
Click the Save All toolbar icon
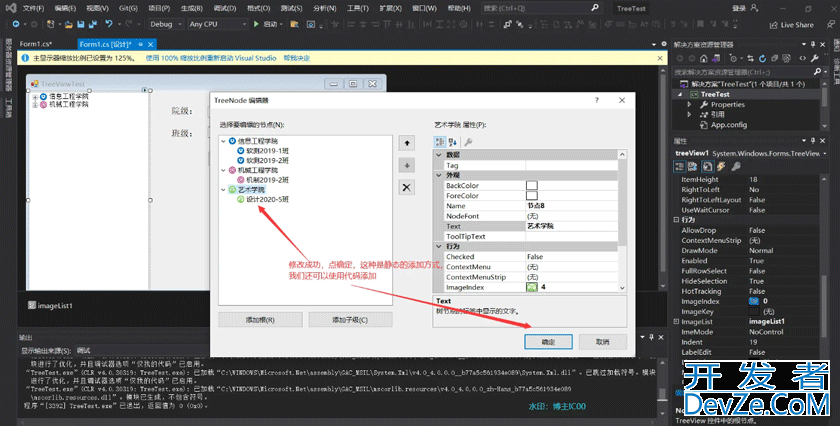93,25
